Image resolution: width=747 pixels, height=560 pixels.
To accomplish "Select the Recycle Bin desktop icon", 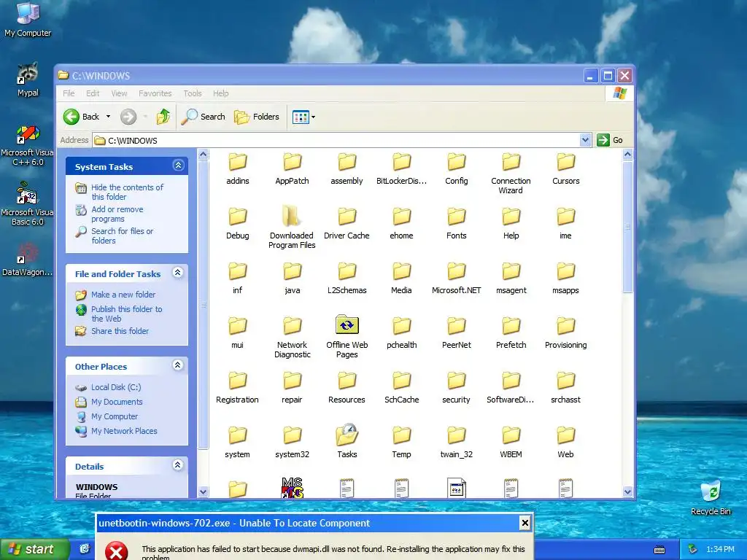I will [x=711, y=498].
